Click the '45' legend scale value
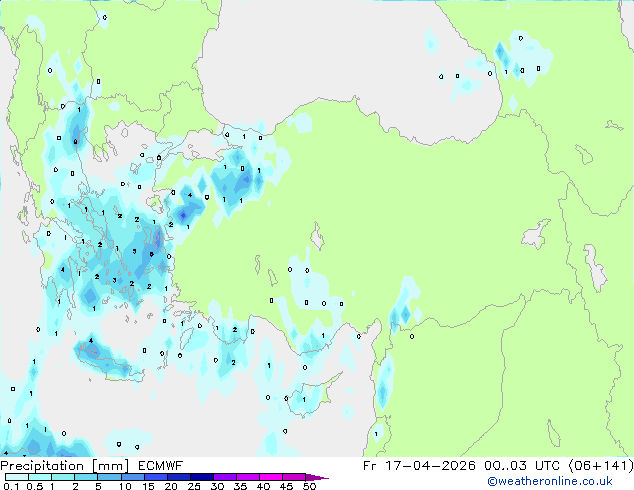This screenshot has height=490, width=634. click(x=286, y=486)
